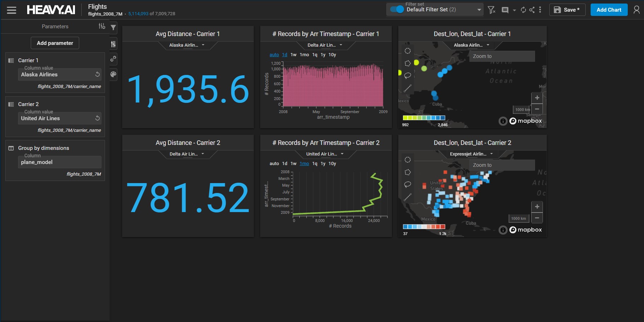
Task: Click the Add parameter button
Action: coord(55,43)
